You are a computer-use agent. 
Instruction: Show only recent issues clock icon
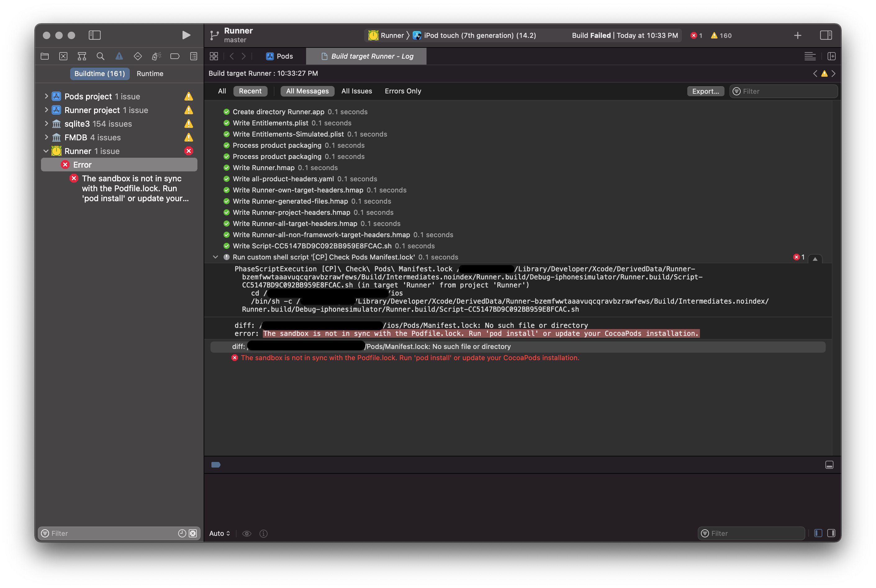click(x=182, y=533)
